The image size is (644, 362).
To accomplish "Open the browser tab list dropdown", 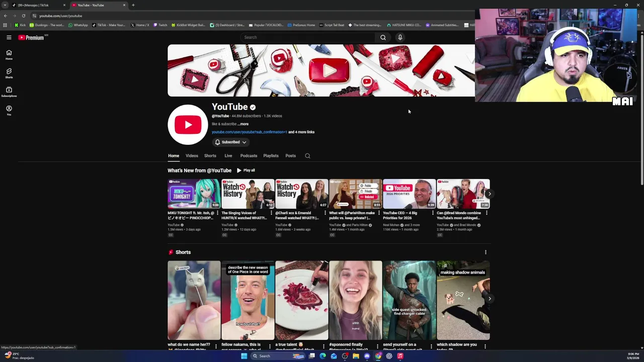I will click(6, 5).
